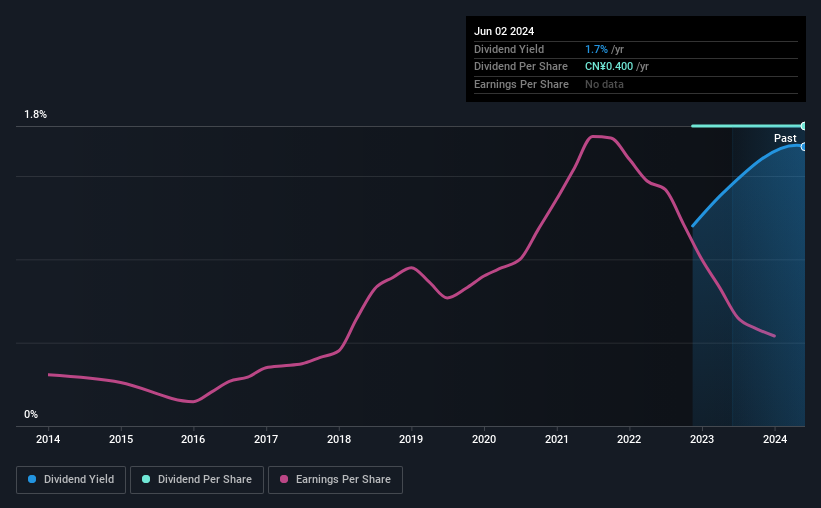Click the 2024 year on the axis

[x=774, y=439]
